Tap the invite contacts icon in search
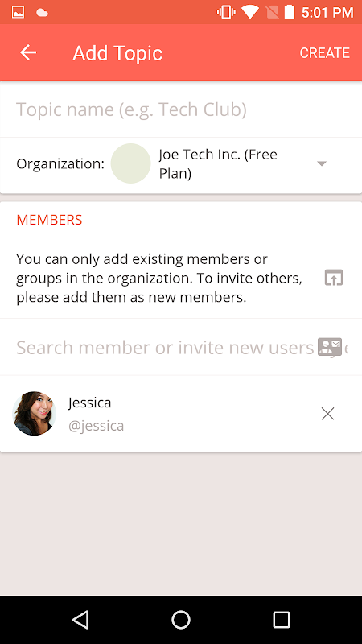This screenshot has width=362, height=644. pyautogui.click(x=330, y=347)
